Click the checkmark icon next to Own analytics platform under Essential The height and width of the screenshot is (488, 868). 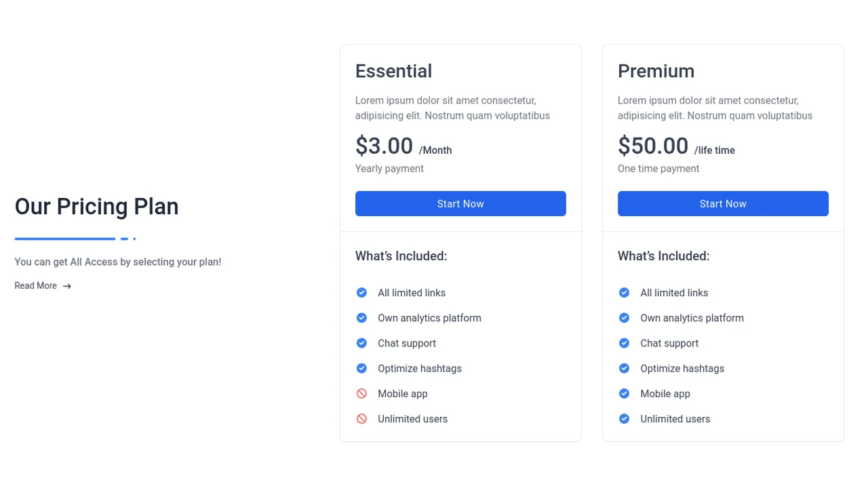click(361, 317)
